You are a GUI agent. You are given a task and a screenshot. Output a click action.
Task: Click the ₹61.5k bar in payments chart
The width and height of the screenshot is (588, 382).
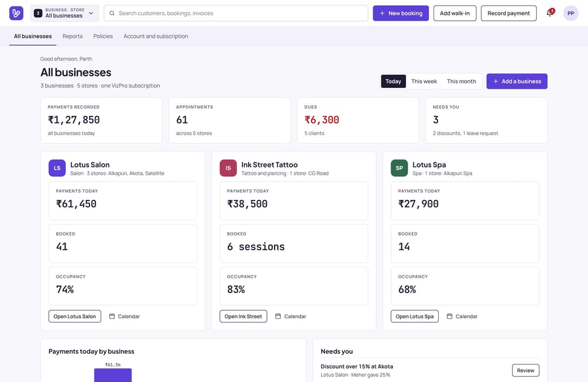coord(113,375)
